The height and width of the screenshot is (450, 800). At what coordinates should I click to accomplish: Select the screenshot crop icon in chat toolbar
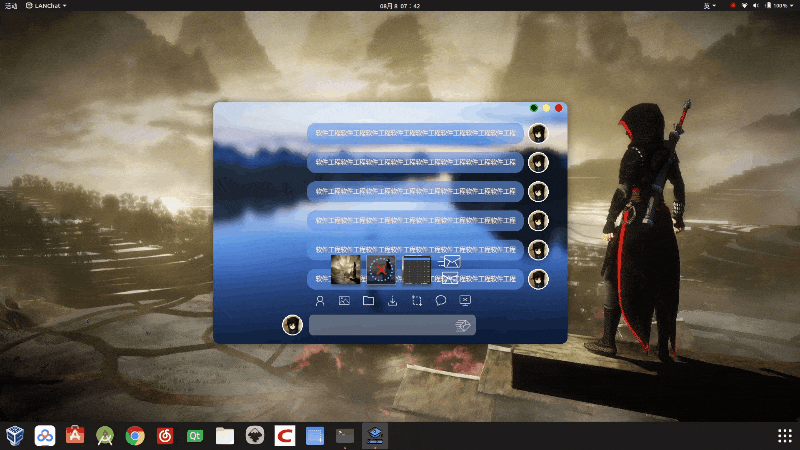point(417,301)
